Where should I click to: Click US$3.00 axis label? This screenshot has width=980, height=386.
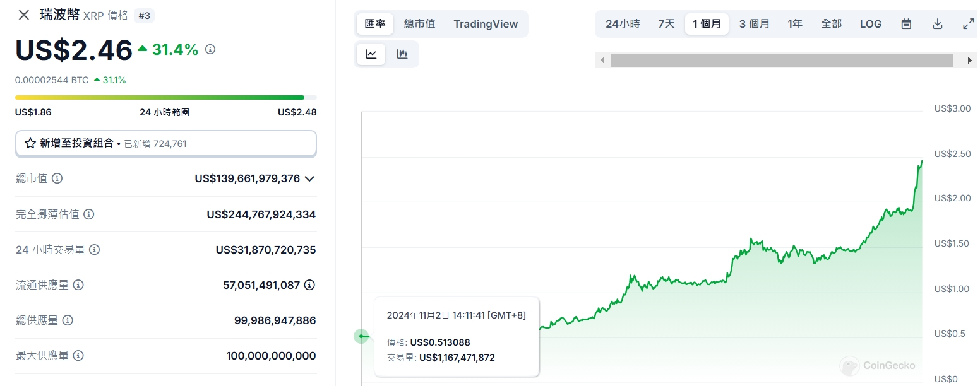(x=952, y=108)
